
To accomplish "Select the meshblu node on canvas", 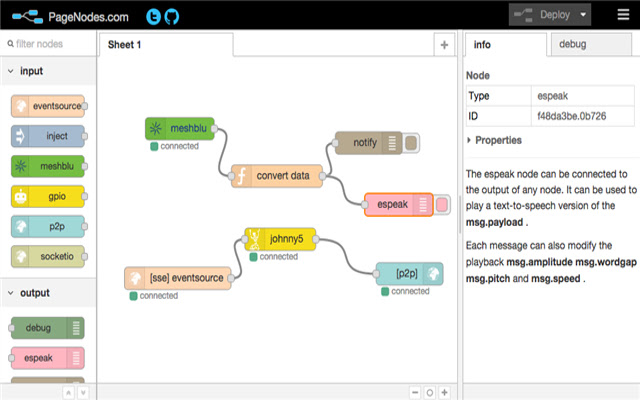I will click(x=180, y=129).
